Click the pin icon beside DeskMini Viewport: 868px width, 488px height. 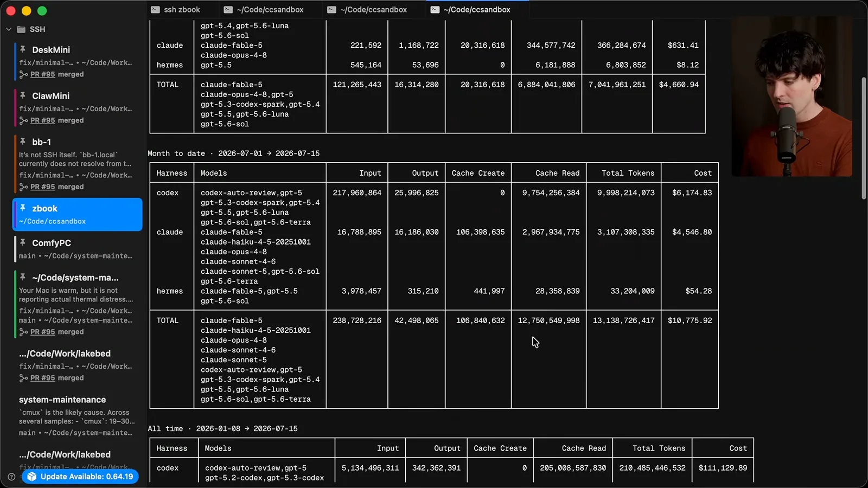pyautogui.click(x=23, y=49)
